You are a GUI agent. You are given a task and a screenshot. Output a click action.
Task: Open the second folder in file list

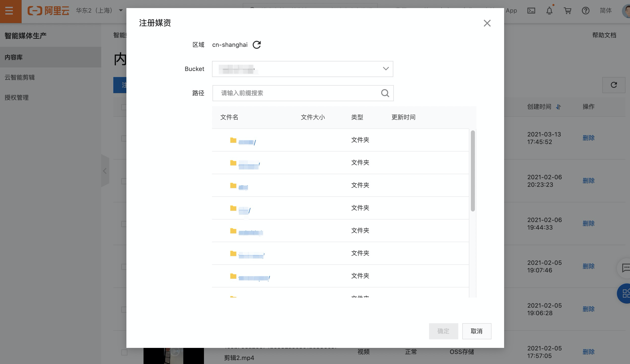[249, 165]
